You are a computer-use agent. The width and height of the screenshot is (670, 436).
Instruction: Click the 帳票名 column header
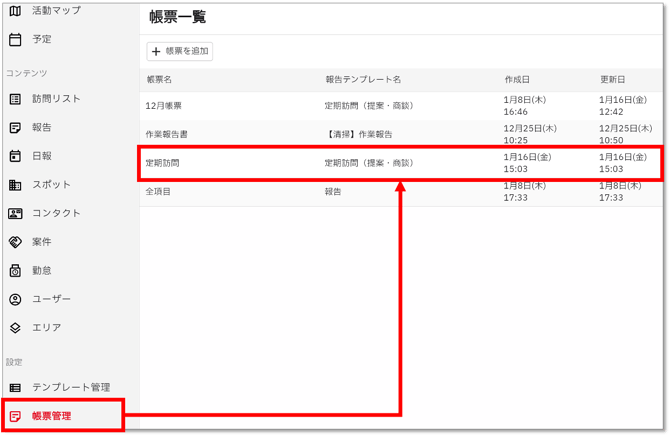tap(159, 79)
